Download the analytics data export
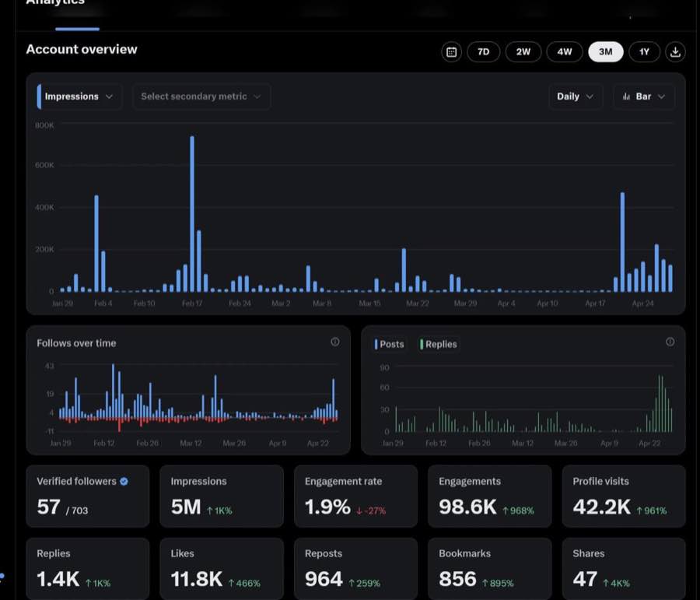The height and width of the screenshot is (600, 700). pos(675,52)
